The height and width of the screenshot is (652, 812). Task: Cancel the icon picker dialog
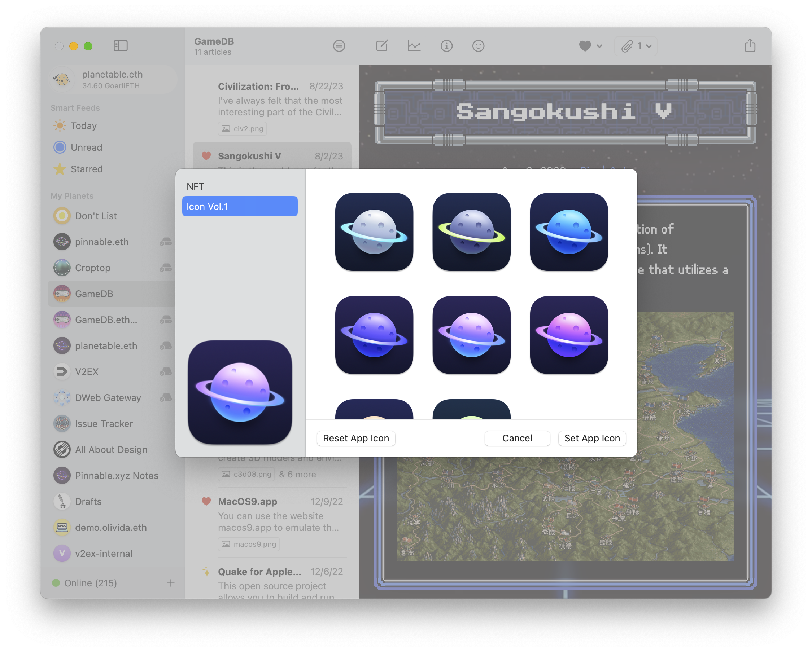click(517, 438)
